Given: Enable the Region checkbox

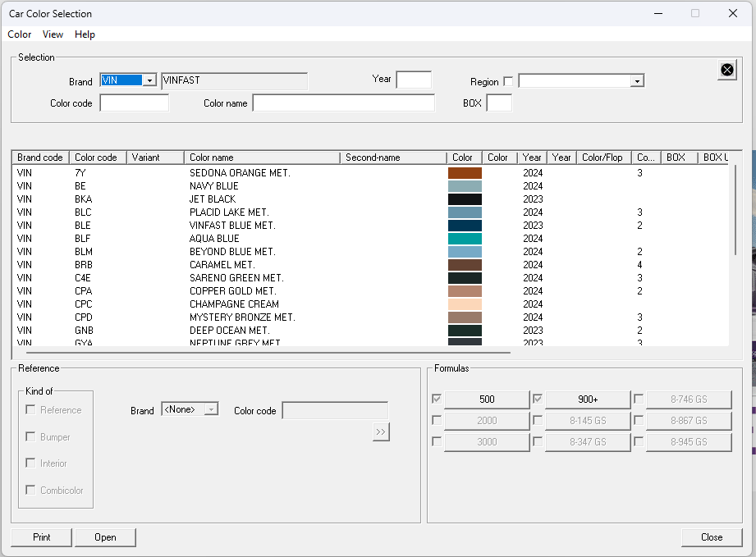Looking at the screenshot, I should point(508,81).
